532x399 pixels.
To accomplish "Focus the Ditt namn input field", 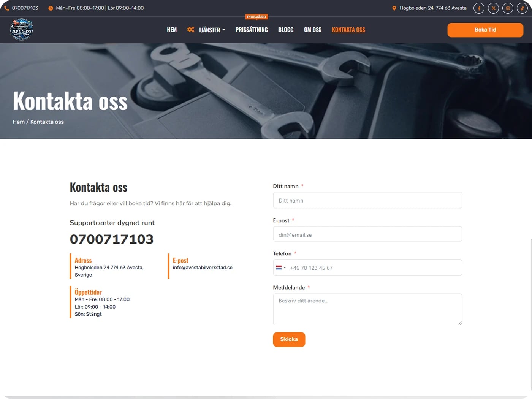I will pyautogui.click(x=367, y=200).
